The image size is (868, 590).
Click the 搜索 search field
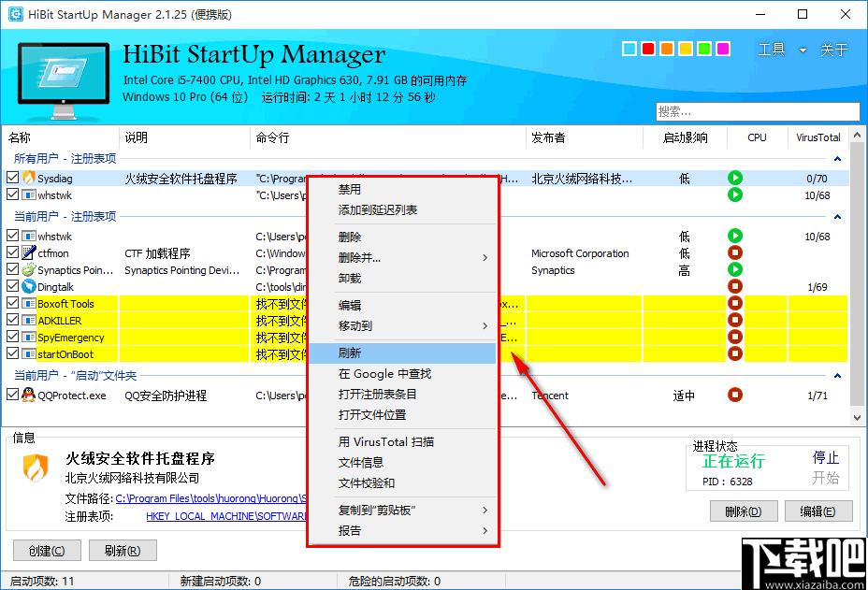click(x=758, y=111)
